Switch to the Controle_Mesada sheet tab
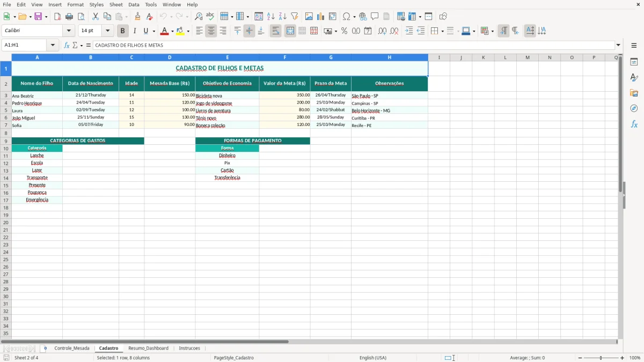Image resolution: width=644 pixels, height=362 pixels. coord(72,348)
